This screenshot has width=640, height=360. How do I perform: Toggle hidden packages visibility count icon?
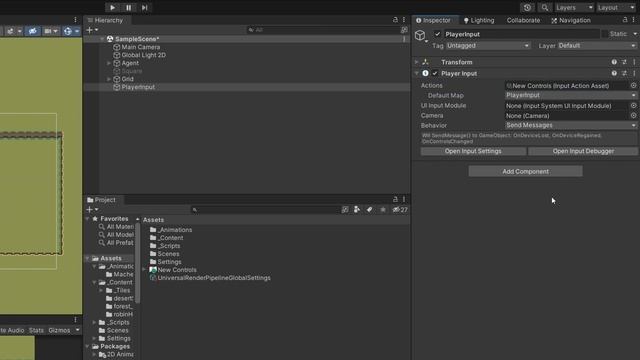click(400, 209)
